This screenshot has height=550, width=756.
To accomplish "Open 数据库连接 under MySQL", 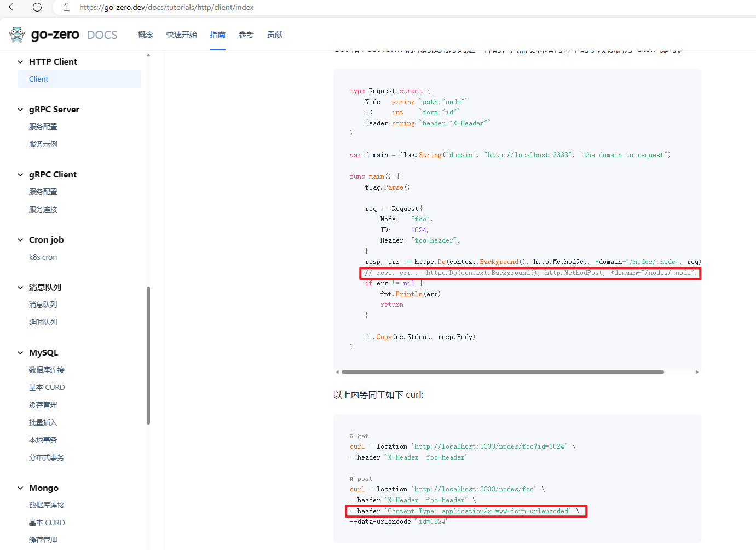I will tap(47, 370).
